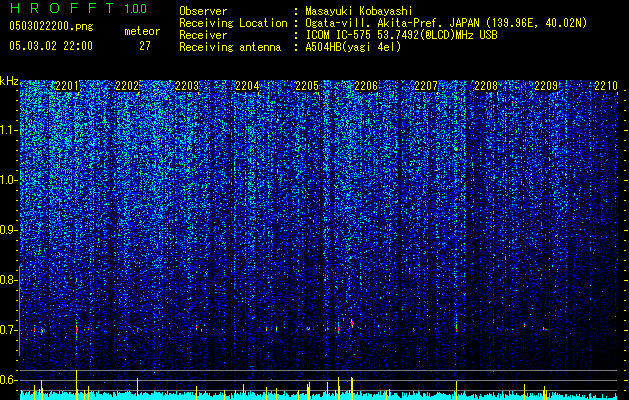Screen dimensions: 629x400
Task: Click the 2204 time marker
Action: click(x=247, y=85)
